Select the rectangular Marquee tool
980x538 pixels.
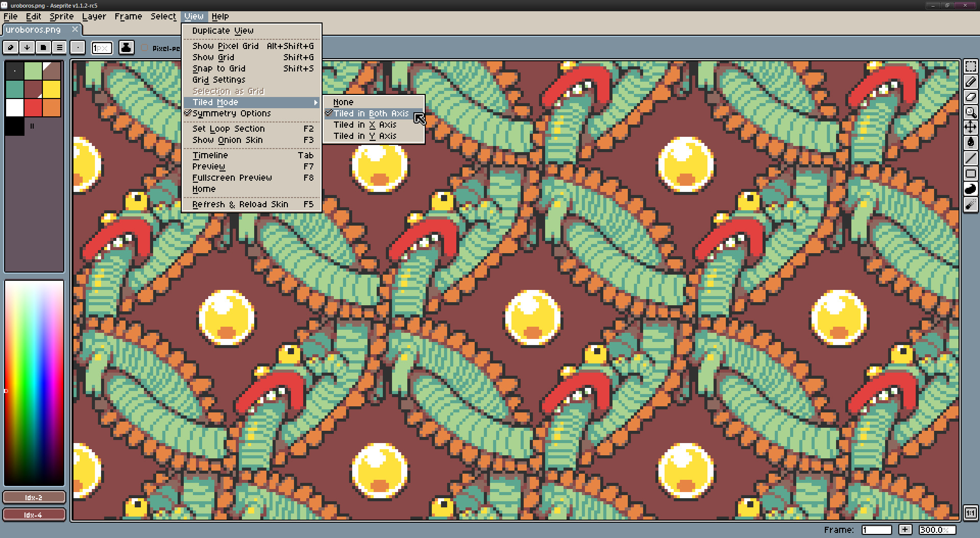tap(971, 65)
